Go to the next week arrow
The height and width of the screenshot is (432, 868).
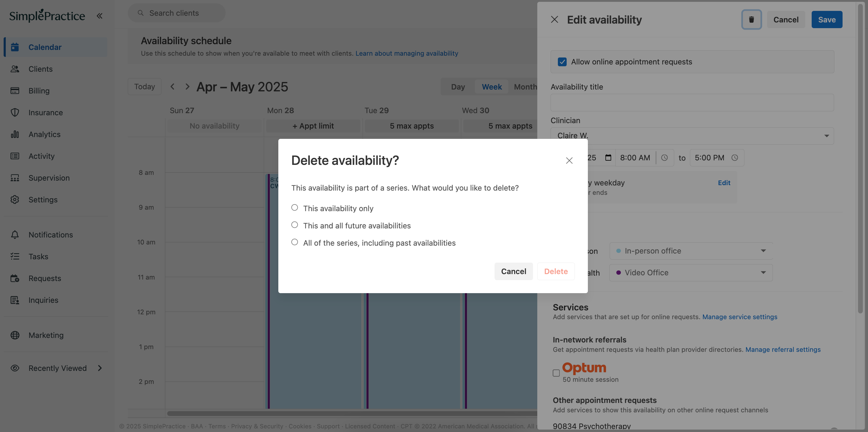tap(187, 87)
